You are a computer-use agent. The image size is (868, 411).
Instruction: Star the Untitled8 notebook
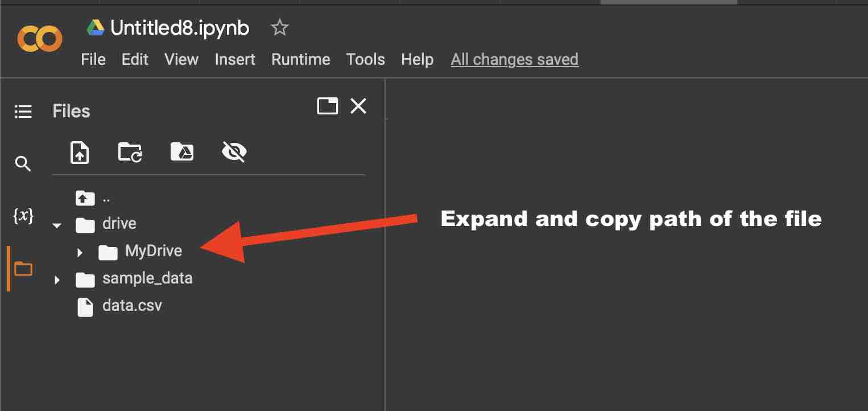(279, 27)
